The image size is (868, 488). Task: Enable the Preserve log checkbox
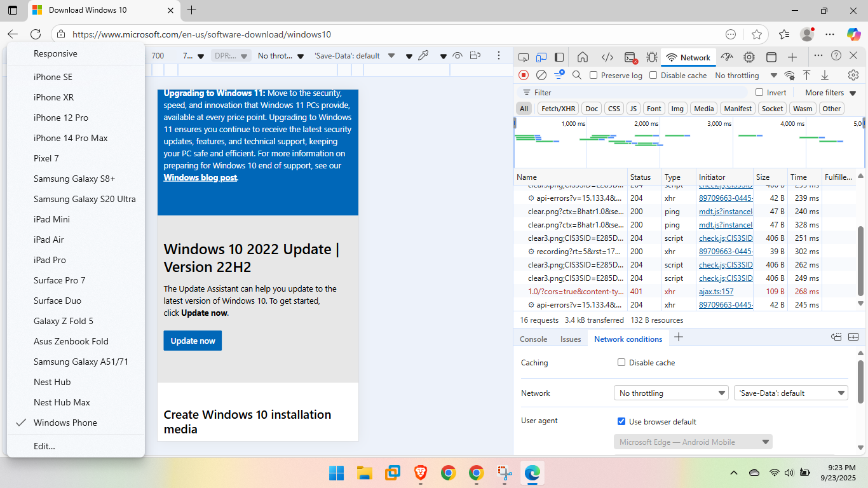[593, 75]
